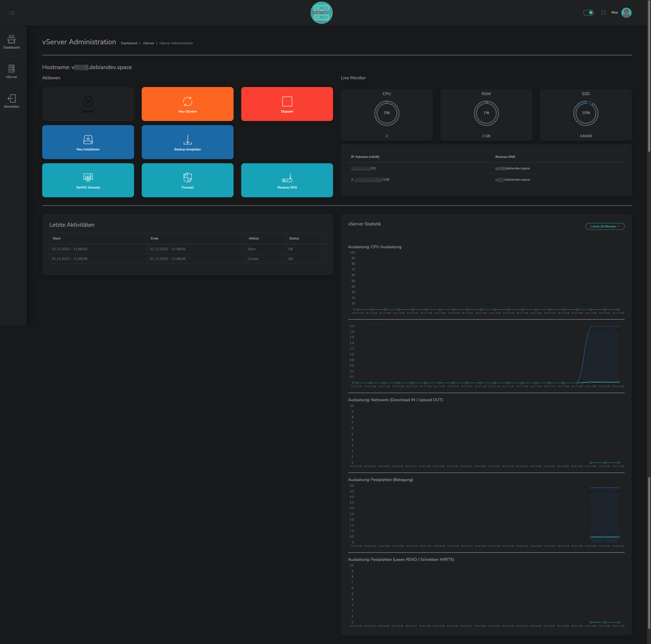Expand the Letzte 20 Minuten dropdown

(604, 226)
